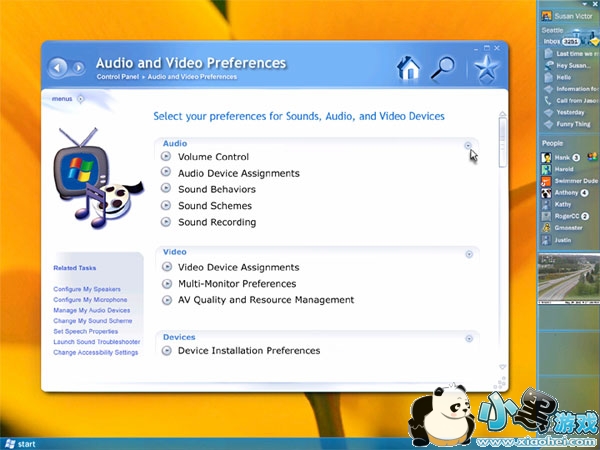Collapse the Video section
The image size is (600, 450).
click(x=468, y=254)
